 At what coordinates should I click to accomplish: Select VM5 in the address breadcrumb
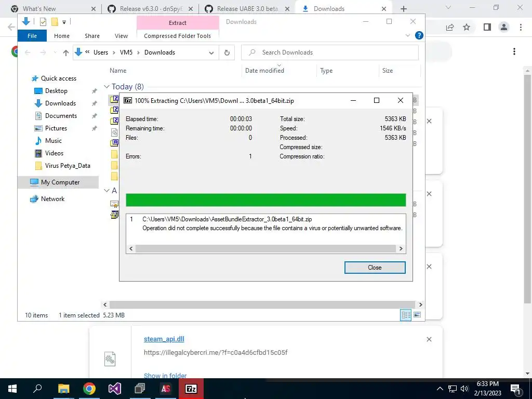(126, 52)
